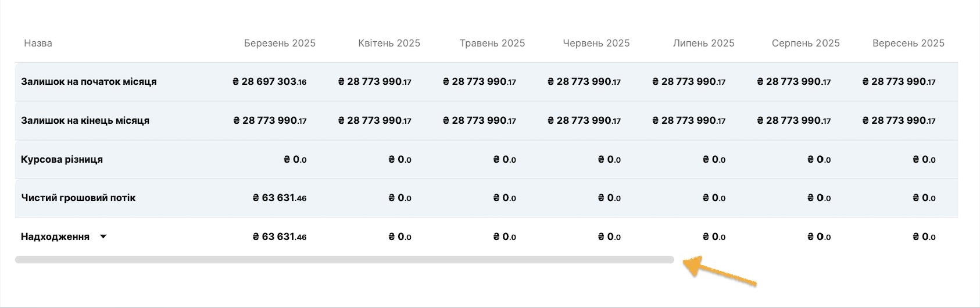Click Надходження value for Березень 2025
980x308 pixels.
click(280, 237)
